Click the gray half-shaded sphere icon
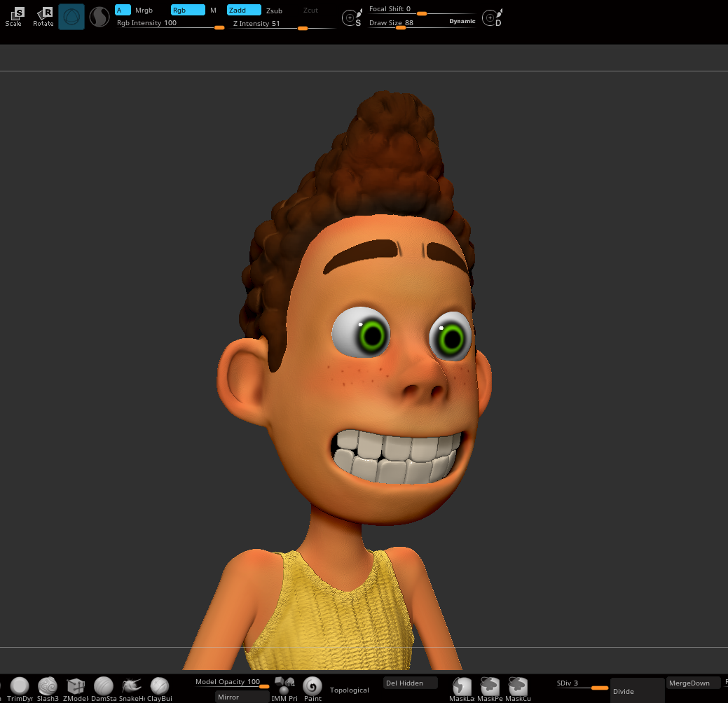 pos(99,18)
